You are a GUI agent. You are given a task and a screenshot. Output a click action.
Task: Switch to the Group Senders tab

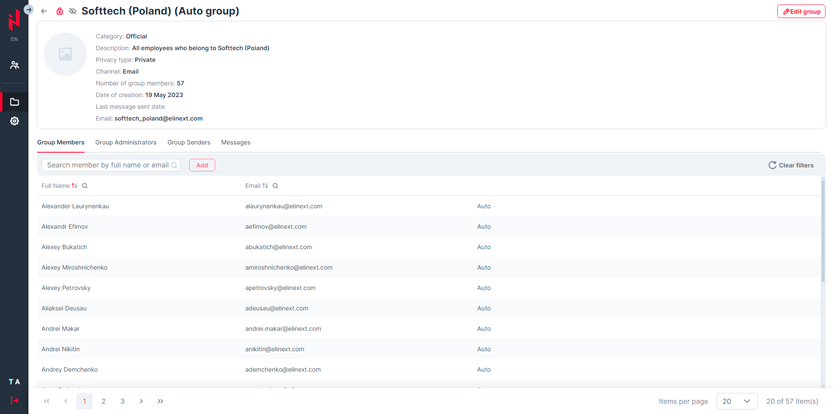pyautogui.click(x=188, y=143)
